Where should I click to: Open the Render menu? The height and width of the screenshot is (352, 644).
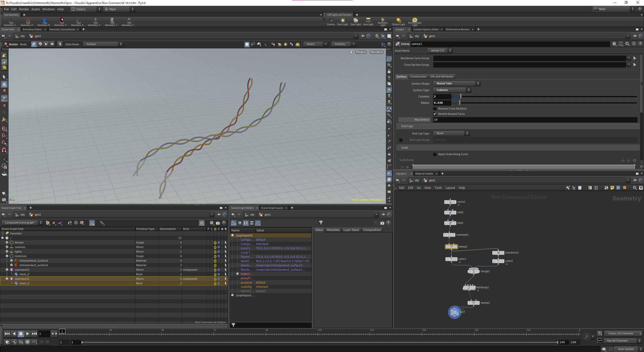coord(24,9)
